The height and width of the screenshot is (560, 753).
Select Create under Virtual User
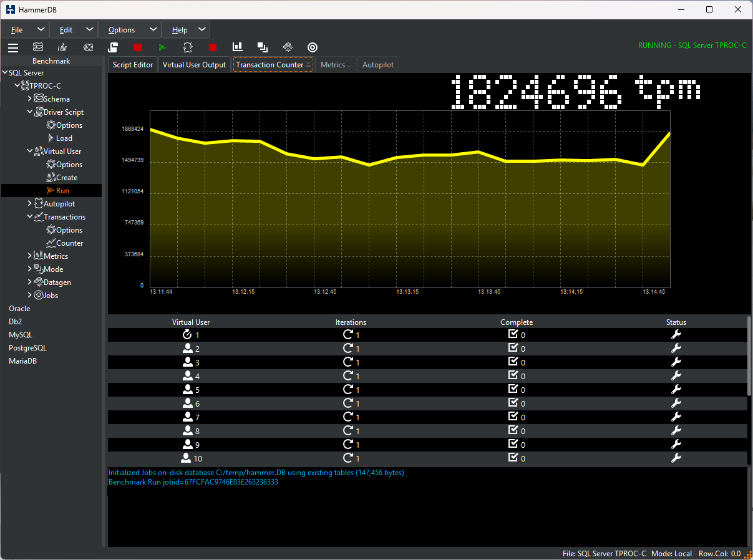(67, 178)
